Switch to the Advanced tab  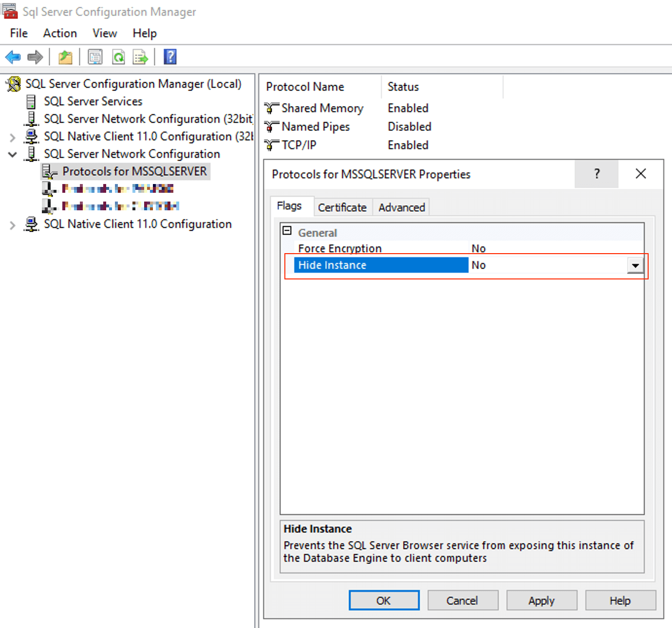pos(402,207)
